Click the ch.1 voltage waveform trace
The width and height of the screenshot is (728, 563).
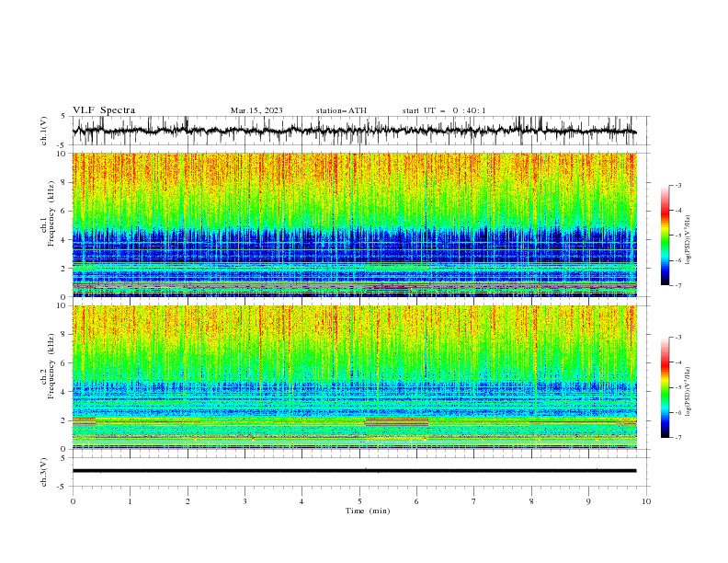click(x=355, y=131)
